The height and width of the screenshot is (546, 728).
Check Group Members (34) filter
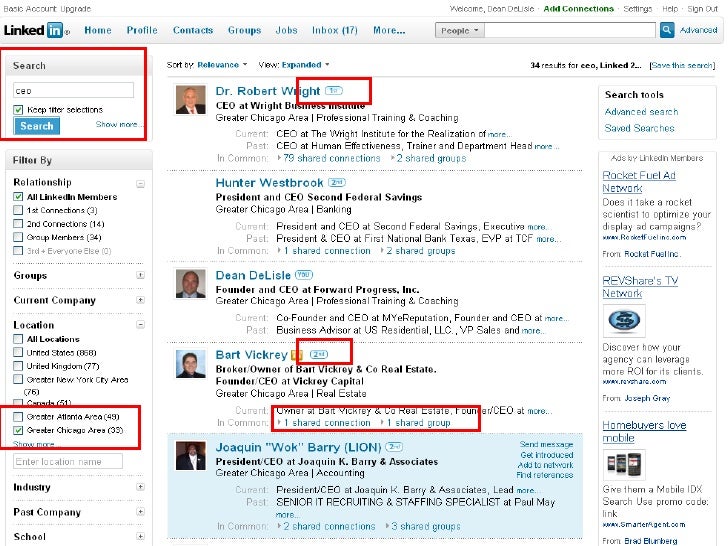pyautogui.click(x=18, y=237)
